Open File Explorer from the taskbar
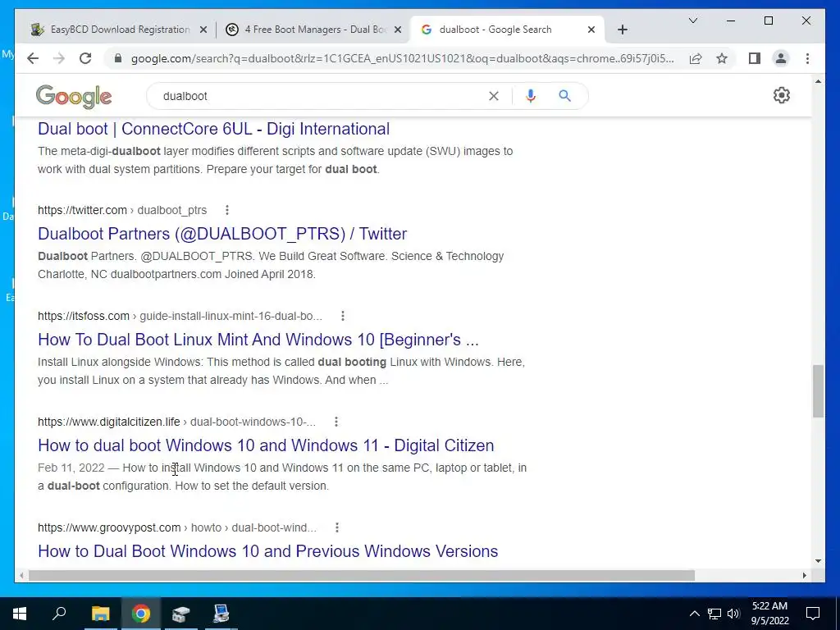Screen dimensions: 840x630 (100, 614)
